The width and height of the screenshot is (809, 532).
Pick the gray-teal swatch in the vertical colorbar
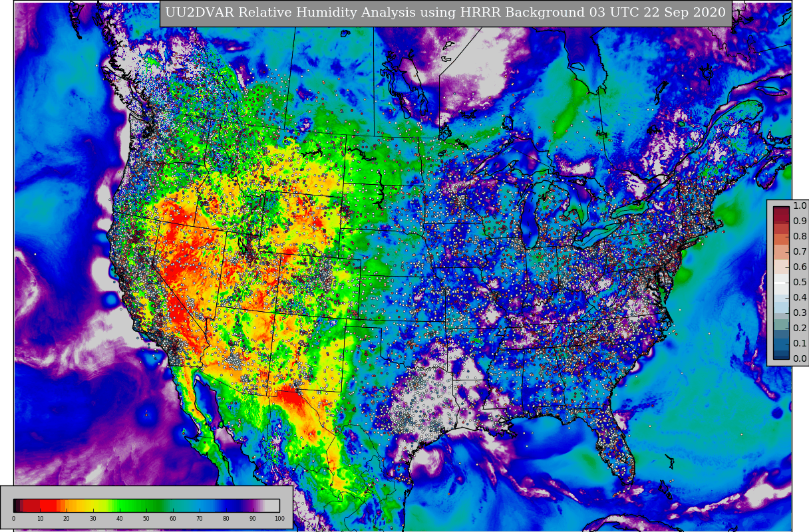click(x=781, y=324)
